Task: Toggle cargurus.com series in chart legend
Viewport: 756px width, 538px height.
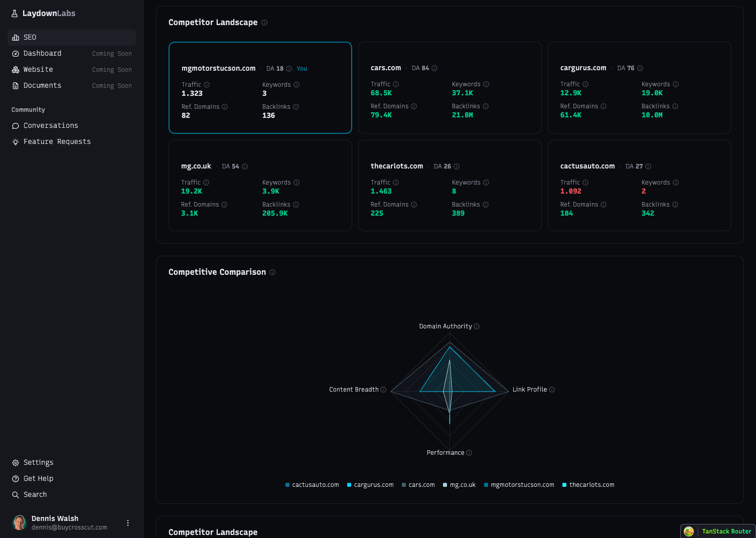Action: point(370,485)
